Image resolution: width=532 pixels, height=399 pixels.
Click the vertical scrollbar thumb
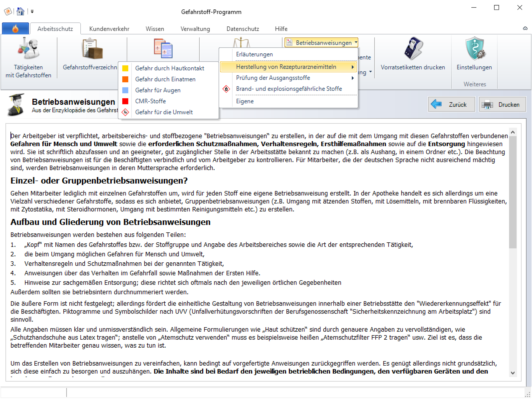tap(513, 192)
